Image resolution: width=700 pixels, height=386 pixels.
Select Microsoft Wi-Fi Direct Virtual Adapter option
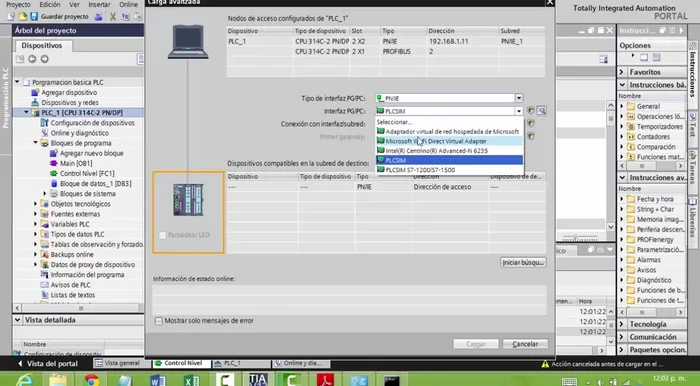click(x=449, y=141)
